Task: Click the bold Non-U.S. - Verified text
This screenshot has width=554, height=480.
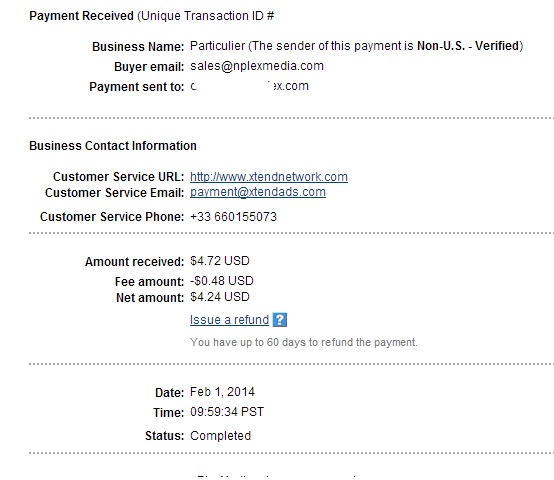Action: 468,46
